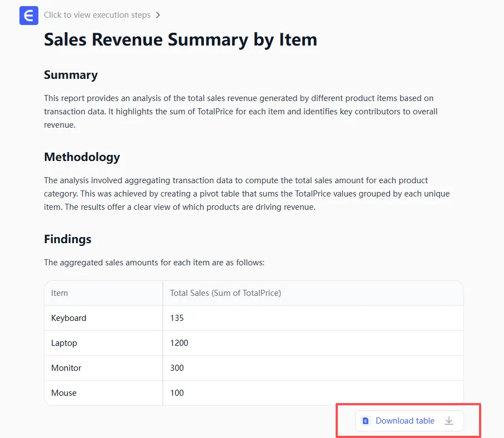Click the file icon beside Download table
Viewport: 504px width, 438px height.
point(366,421)
